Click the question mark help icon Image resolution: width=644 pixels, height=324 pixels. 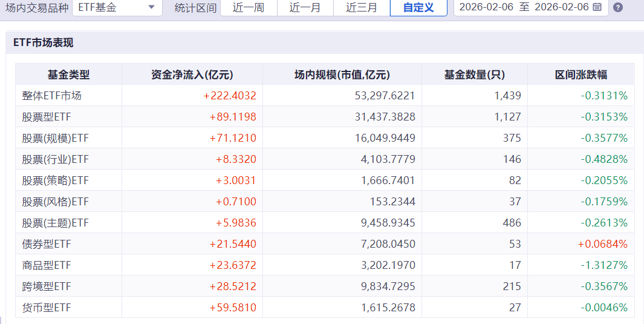618,7
